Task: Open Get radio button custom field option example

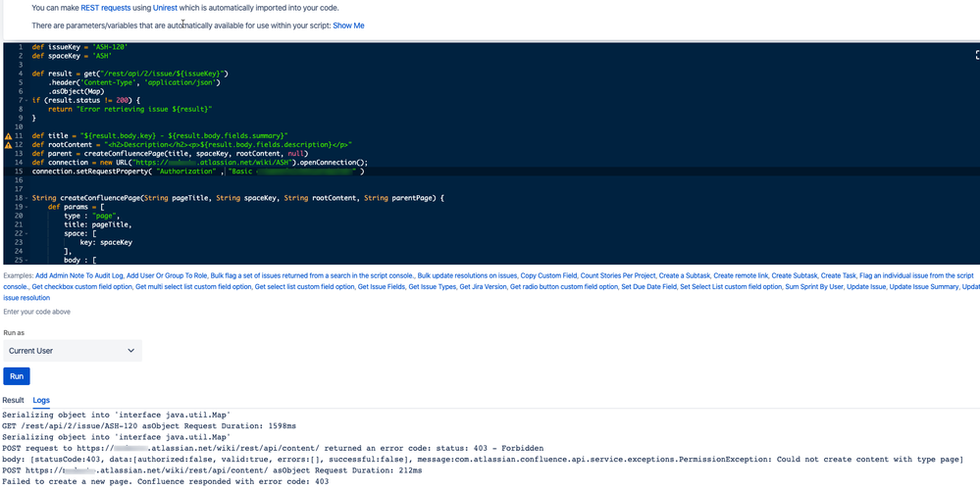Action: click(x=563, y=287)
